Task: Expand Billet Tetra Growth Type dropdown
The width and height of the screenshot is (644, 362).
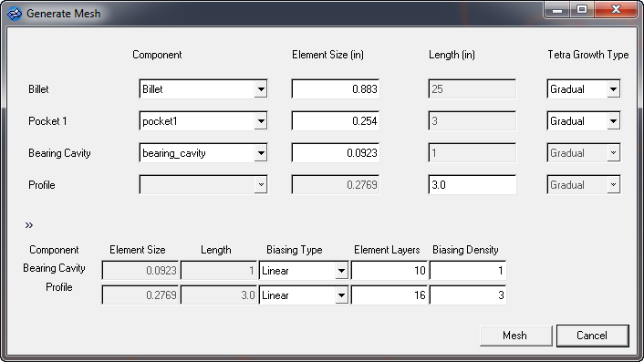Action: 584,89
